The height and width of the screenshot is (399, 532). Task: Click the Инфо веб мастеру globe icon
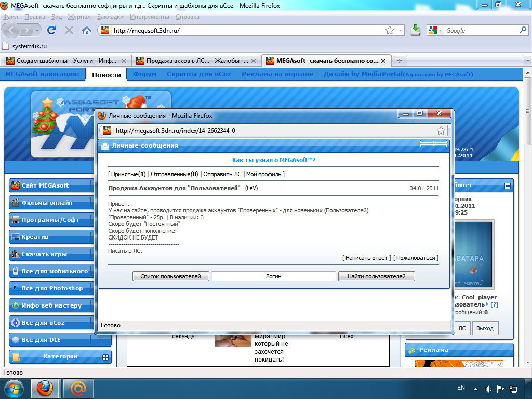(x=15, y=305)
